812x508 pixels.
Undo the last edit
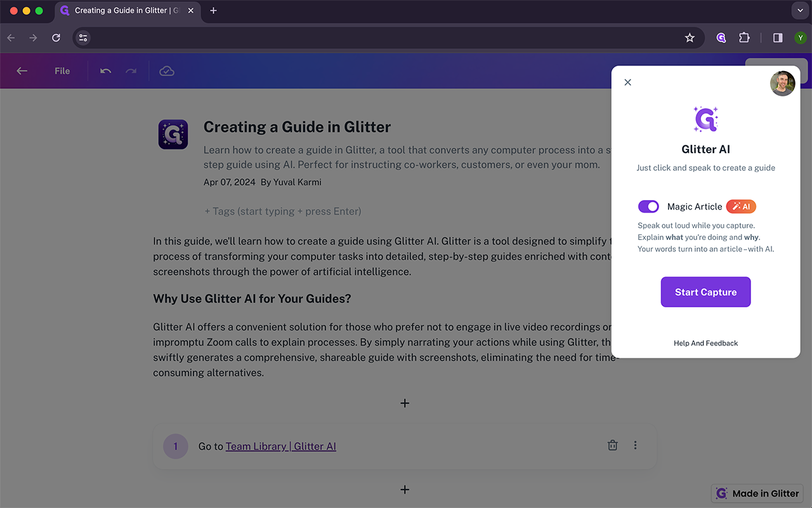coord(105,71)
